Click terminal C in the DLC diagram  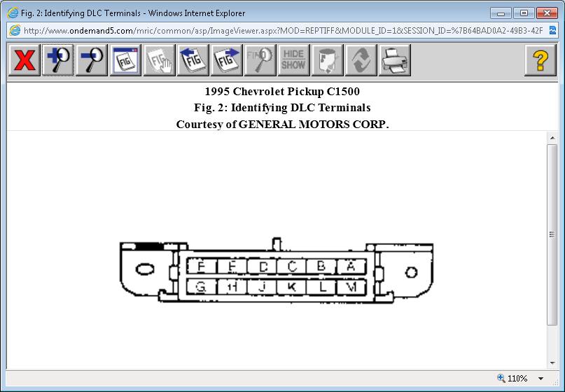pyautogui.click(x=291, y=267)
